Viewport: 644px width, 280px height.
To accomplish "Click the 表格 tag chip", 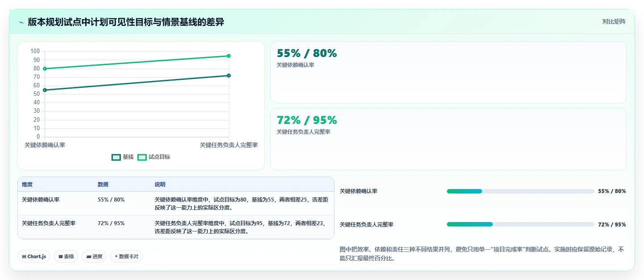I will 66,256.
